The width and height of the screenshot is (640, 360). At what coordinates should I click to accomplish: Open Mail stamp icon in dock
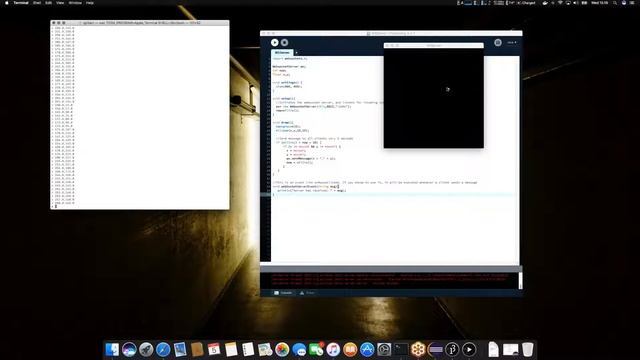[180, 349]
